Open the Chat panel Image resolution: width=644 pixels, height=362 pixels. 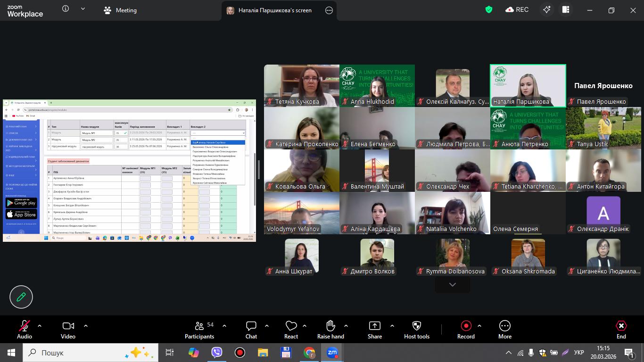(x=251, y=329)
